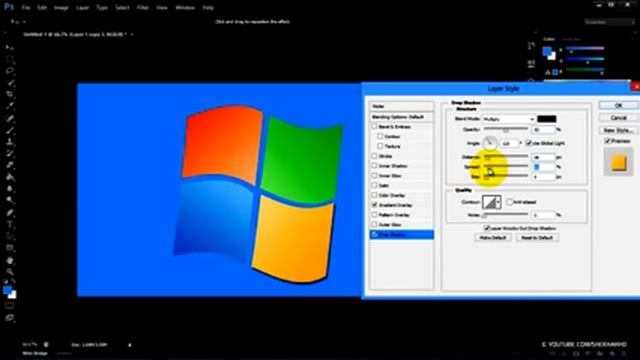Open the Contour picker dropdown arrow
Viewport: 640px width, 360px height.
coord(498,202)
